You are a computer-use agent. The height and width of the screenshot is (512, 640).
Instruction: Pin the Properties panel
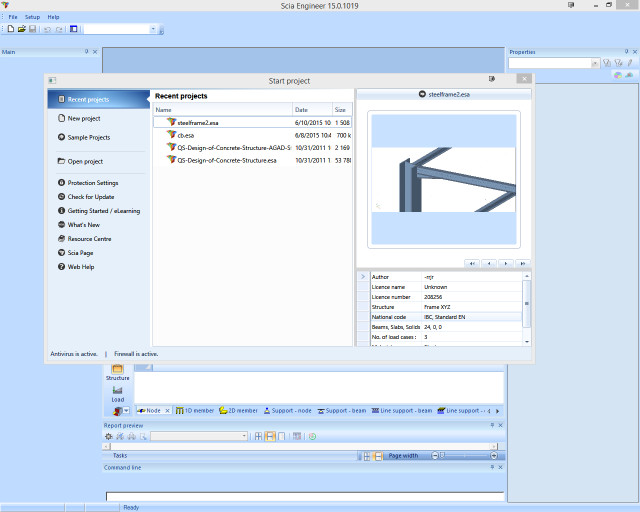pos(627,51)
